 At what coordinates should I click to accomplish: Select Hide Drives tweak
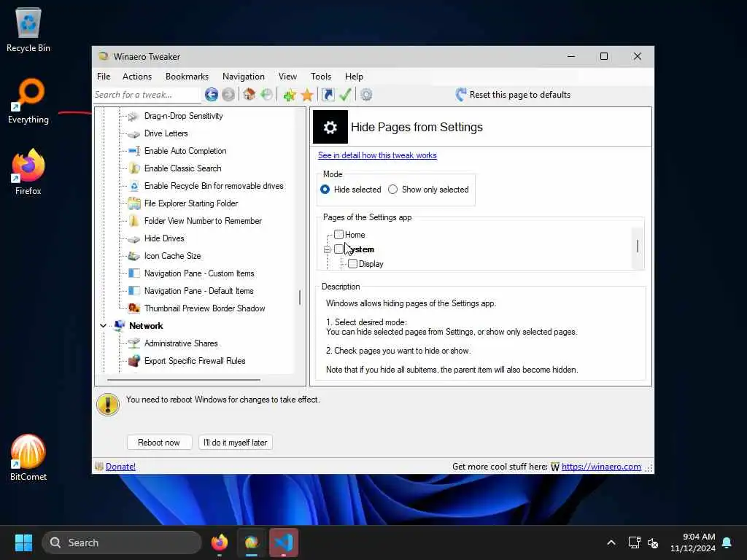pyautogui.click(x=164, y=238)
